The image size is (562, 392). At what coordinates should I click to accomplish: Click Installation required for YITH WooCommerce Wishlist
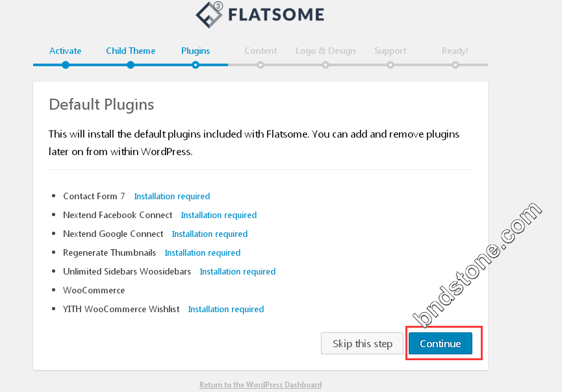coord(226,309)
